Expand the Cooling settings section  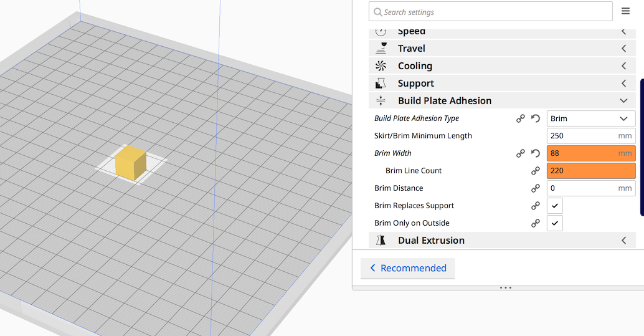[502, 66]
